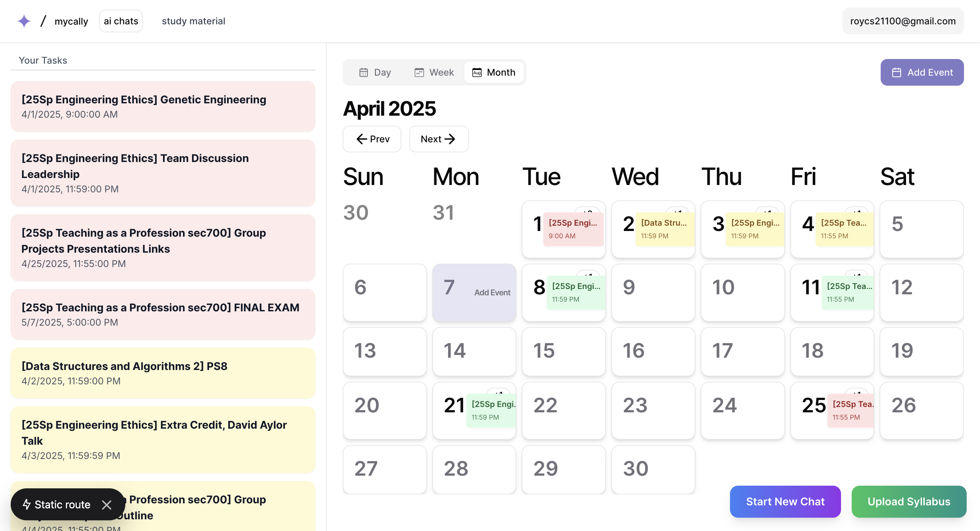Open the ai chats tab
This screenshot has width=980, height=531.
[x=121, y=21]
